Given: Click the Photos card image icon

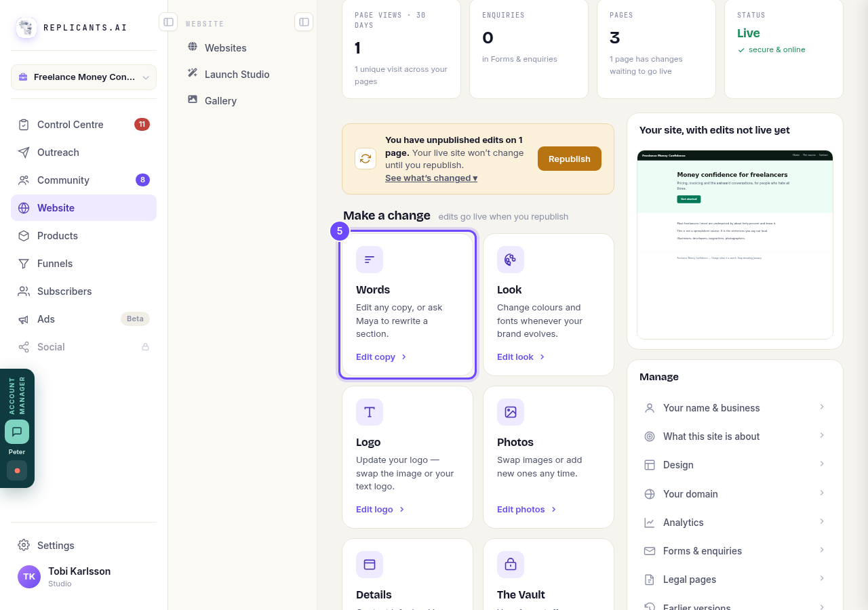Looking at the screenshot, I should (x=511, y=412).
